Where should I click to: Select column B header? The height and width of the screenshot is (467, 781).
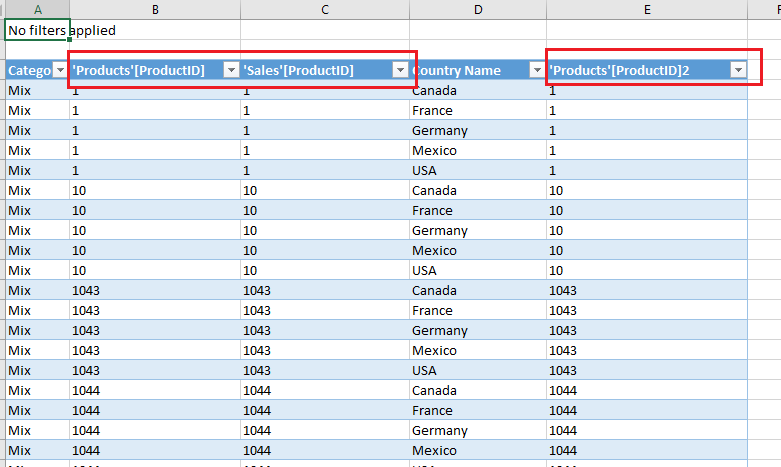pyautogui.click(x=155, y=9)
